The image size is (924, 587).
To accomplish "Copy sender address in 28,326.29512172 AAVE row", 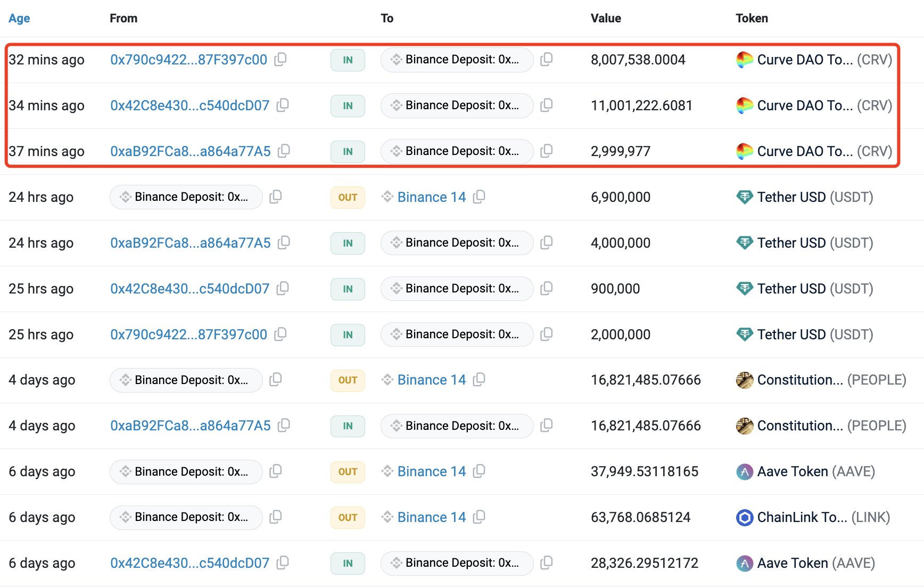I will pyautogui.click(x=283, y=562).
